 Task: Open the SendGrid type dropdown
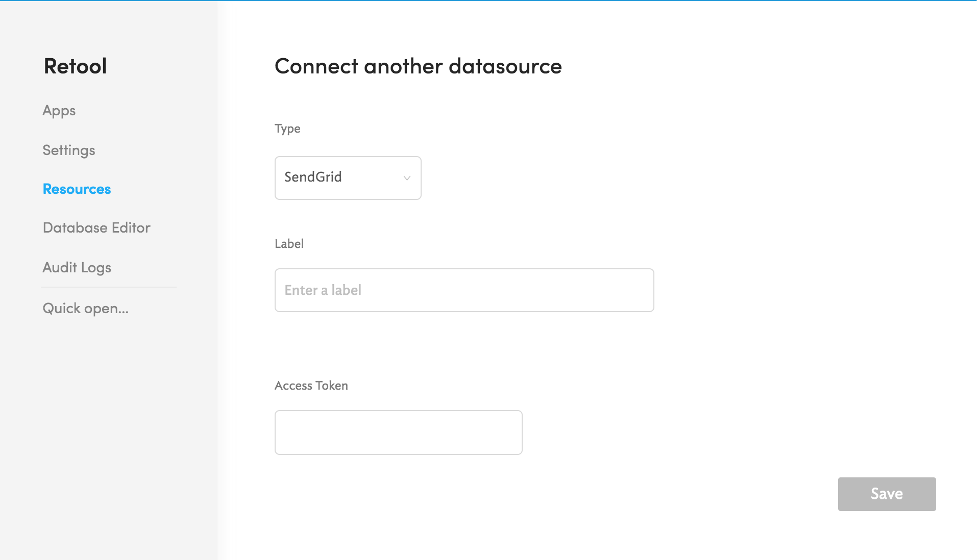pyautogui.click(x=348, y=178)
